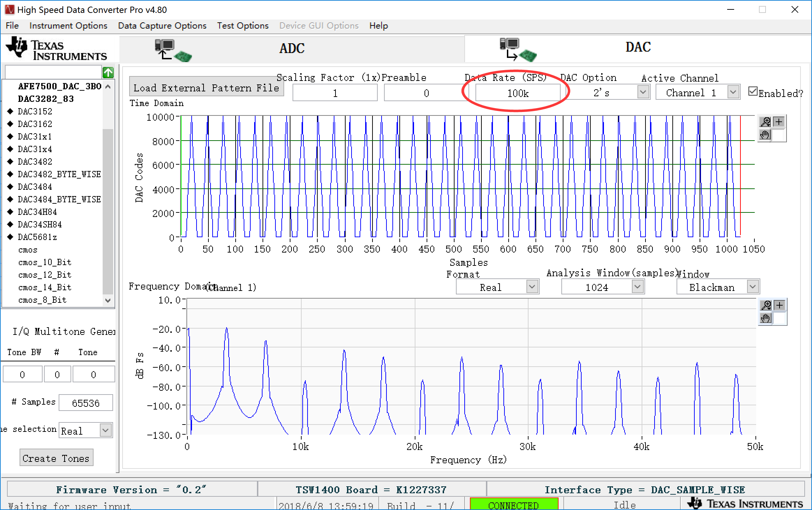This screenshot has width=812, height=510.
Task: Click Load External Pattern File button
Action: pos(206,88)
